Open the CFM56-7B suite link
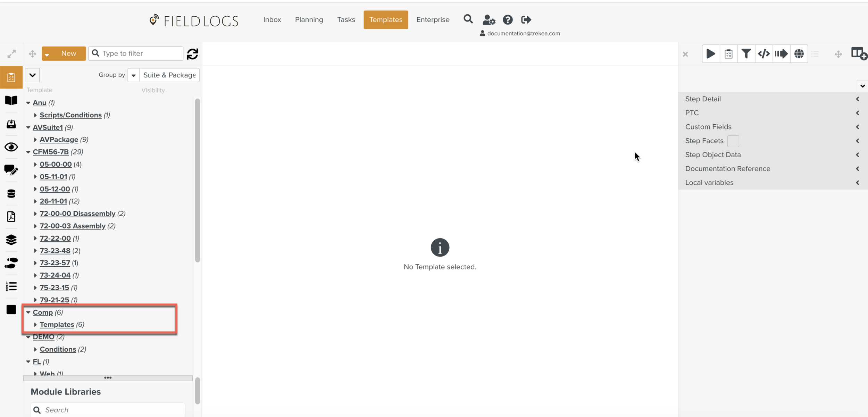Screen dimensions: 868x417 coord(51,152)
